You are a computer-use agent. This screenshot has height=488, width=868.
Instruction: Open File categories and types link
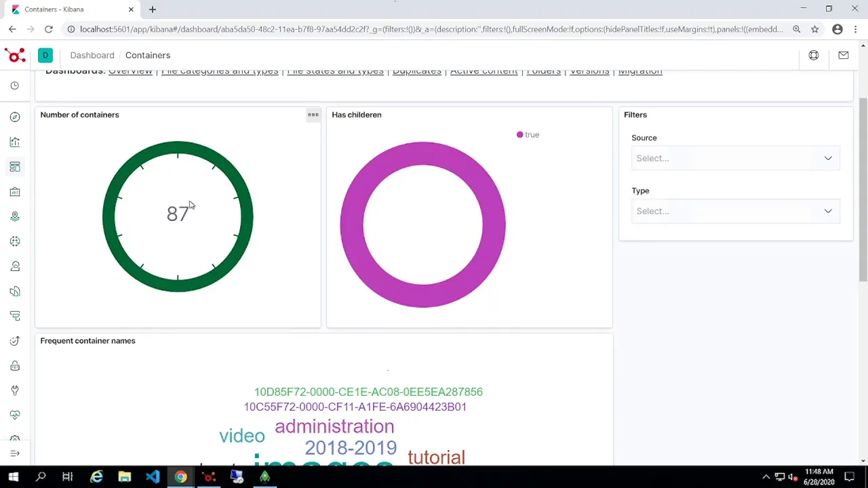coord(220,72)
